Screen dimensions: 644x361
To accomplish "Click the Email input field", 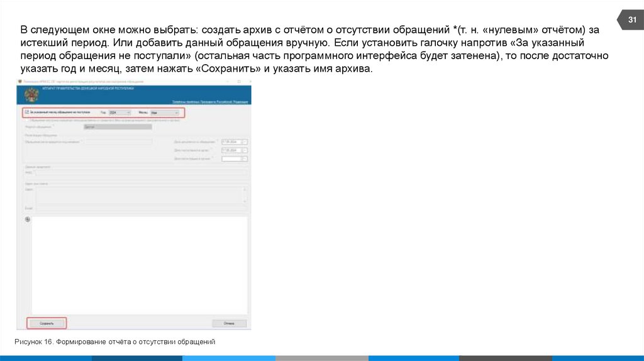I will coord(142,209).
